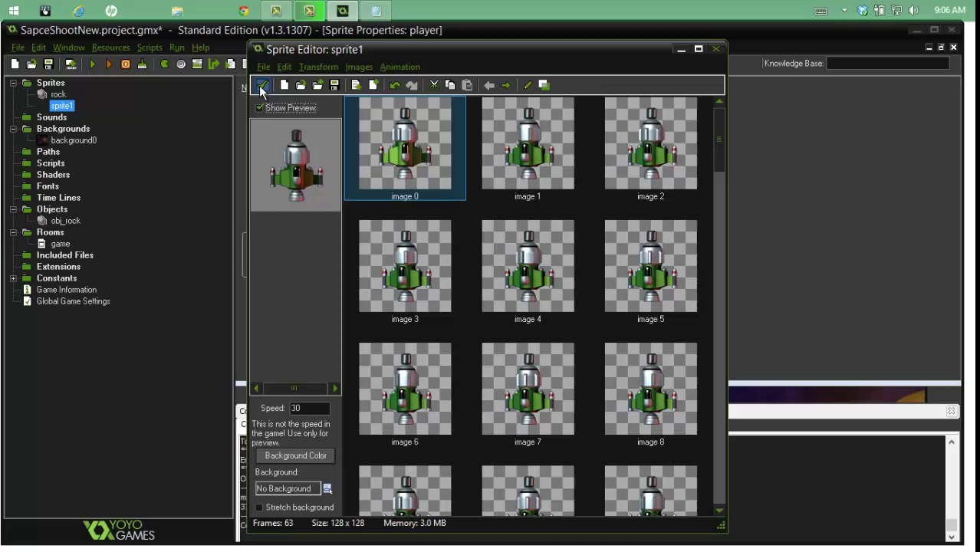Create a script icon in main toolbar
The image size is (980, 552).
click(230, 64)
